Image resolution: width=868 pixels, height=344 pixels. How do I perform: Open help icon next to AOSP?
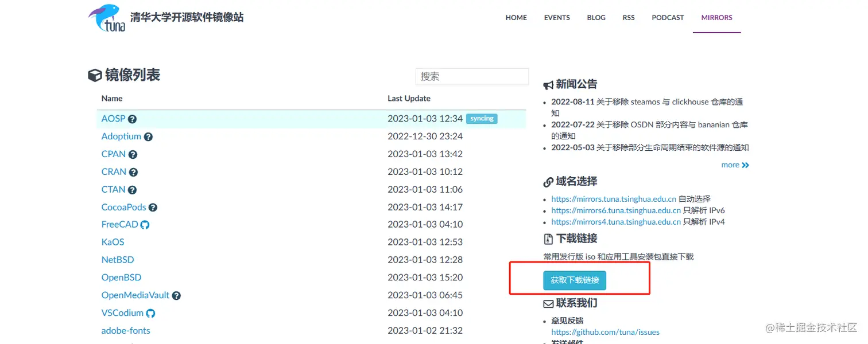(x=132, y=119)
